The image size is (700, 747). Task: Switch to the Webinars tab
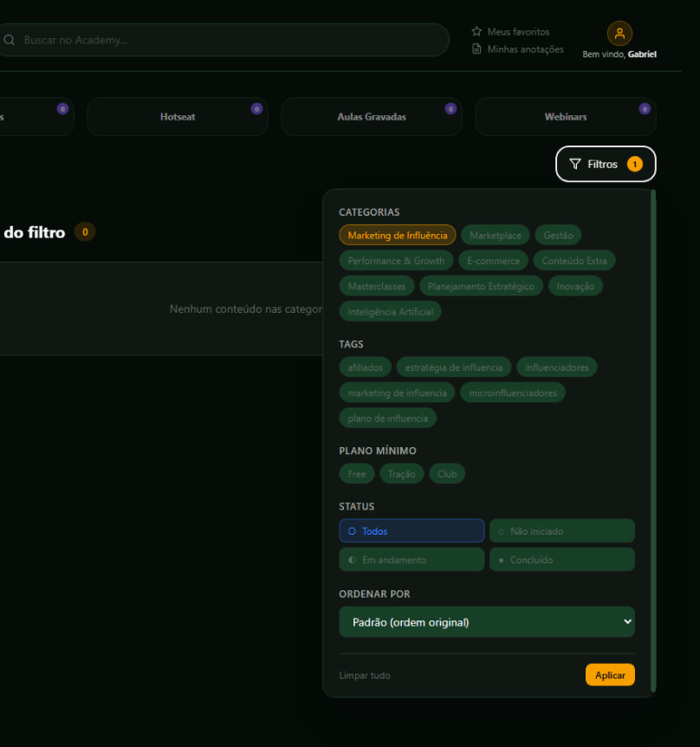coord(566,117)
